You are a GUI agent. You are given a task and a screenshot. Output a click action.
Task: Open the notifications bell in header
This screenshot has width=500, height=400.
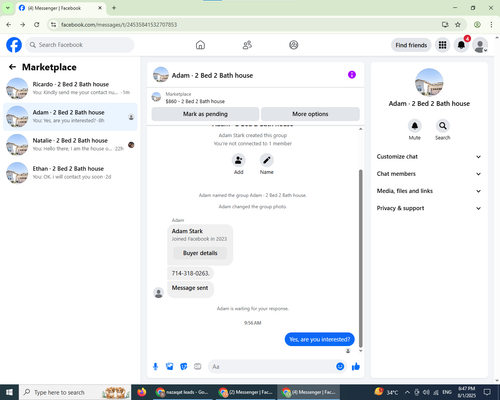pos(461,45)
